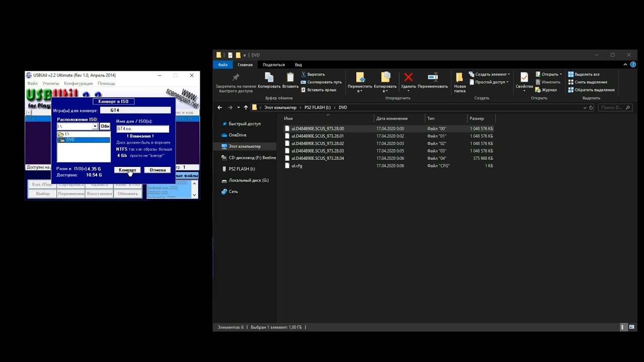Switch to details view in status bar

click(x=623, y=327)
